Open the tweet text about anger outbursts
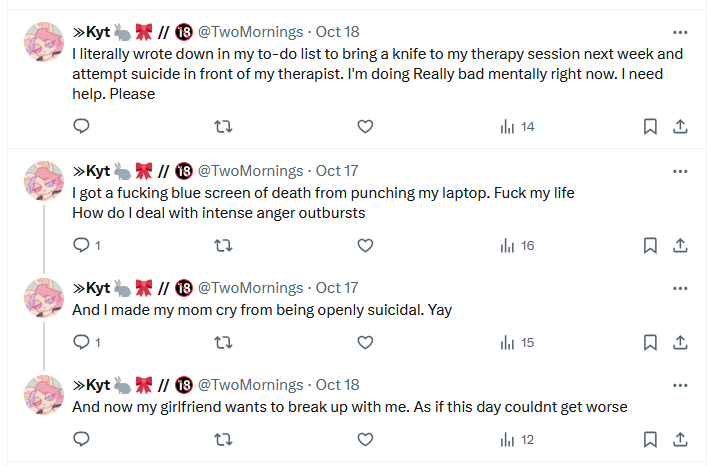711x466 pixels. tap(219, 213)
